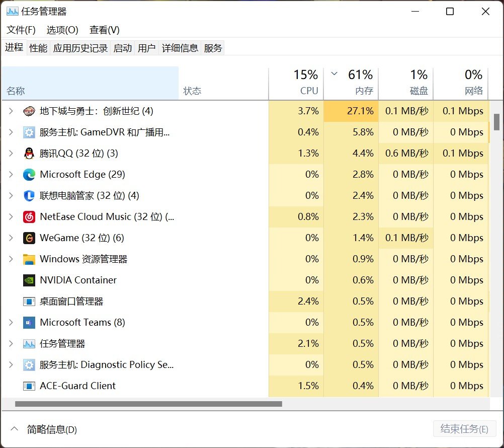The height and width of the screenshot is (448, 504).
Task: Expand the Diagnostic Policy service host row
Action: coord(11,365)
